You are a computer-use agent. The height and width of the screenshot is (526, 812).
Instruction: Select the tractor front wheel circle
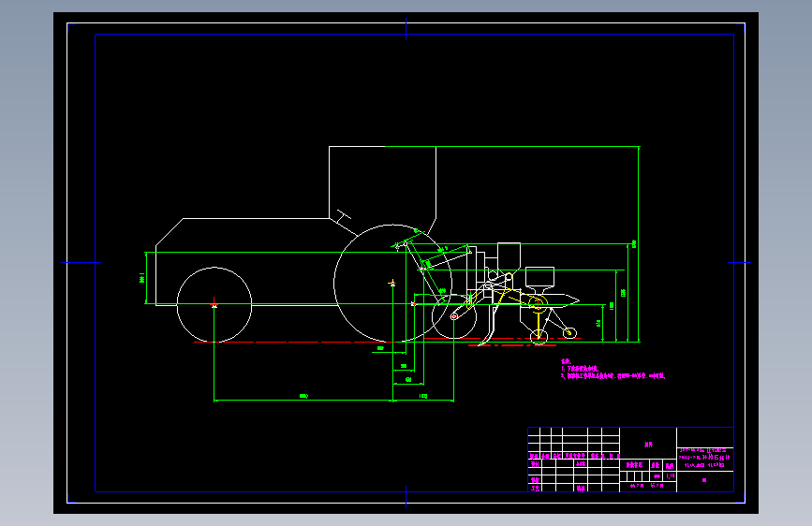pos(214,304)
